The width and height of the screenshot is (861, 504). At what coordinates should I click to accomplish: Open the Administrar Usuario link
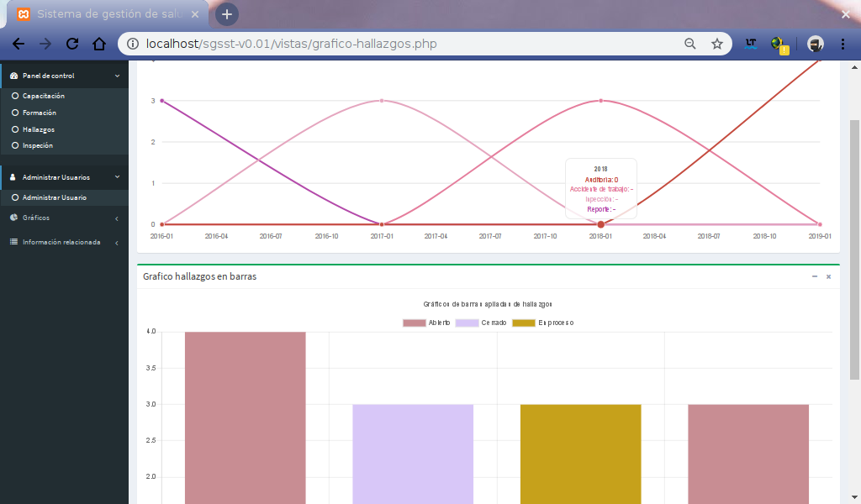click(x=54, y=197)
